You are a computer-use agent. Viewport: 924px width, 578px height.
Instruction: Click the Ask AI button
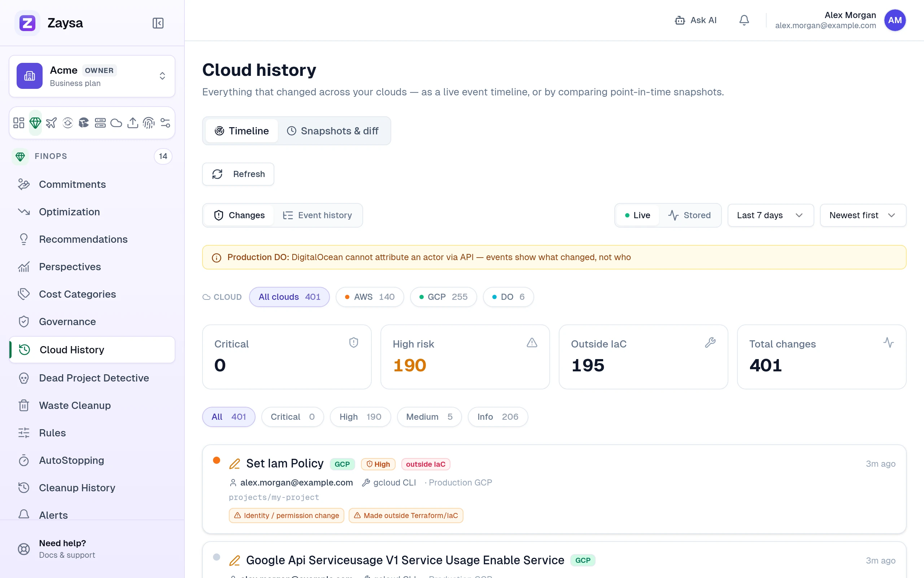click(696, 20)
